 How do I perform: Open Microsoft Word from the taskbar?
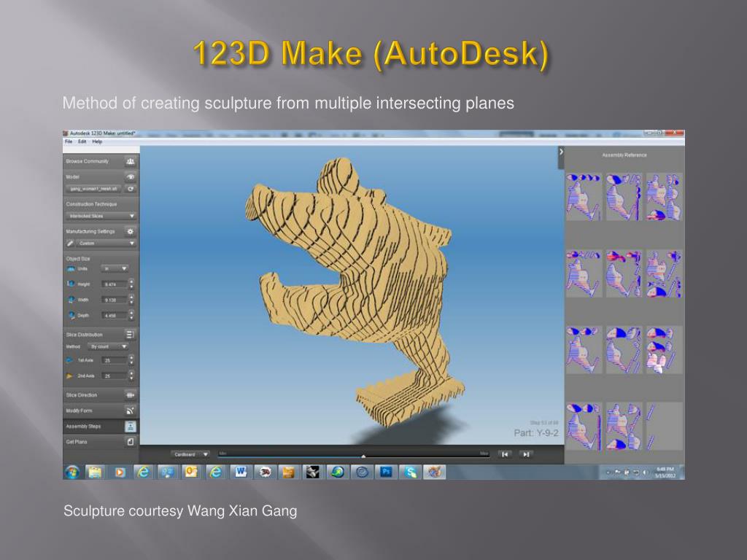(241, 472)
